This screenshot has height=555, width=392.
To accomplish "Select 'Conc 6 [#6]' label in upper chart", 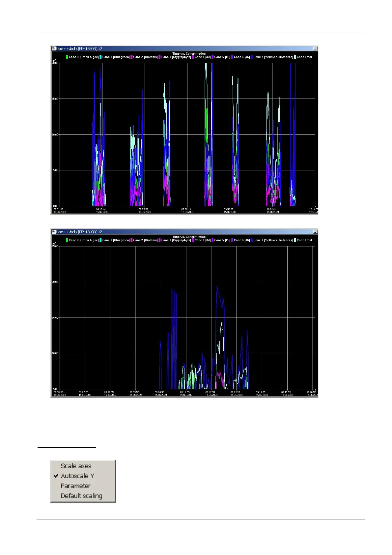I will [x=242, y=57].
